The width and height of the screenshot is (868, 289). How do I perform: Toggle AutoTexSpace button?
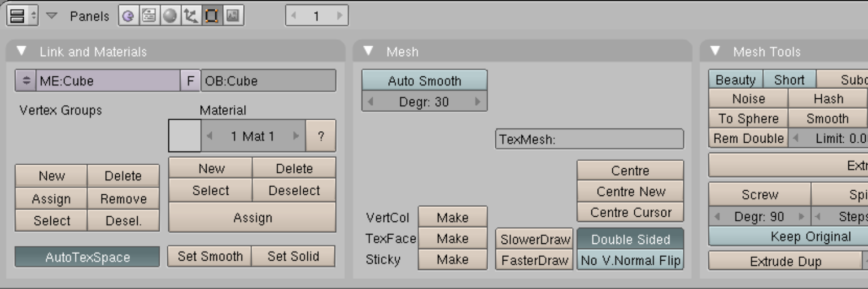pyautogui.click(x=87, y=257)
